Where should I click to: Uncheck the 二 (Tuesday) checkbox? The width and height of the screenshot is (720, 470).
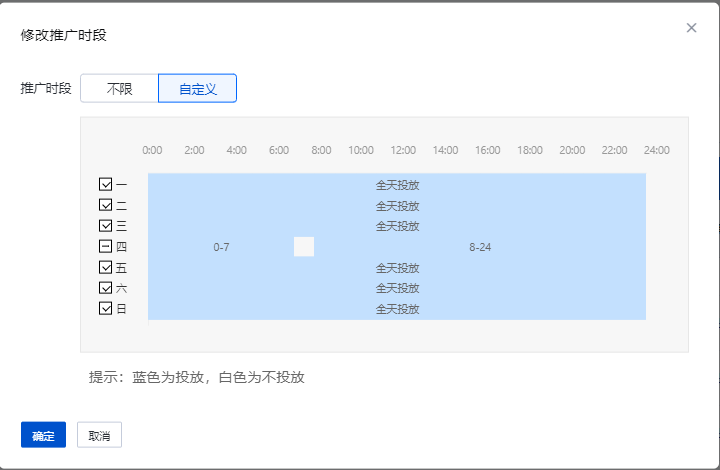tap(106, 205)
